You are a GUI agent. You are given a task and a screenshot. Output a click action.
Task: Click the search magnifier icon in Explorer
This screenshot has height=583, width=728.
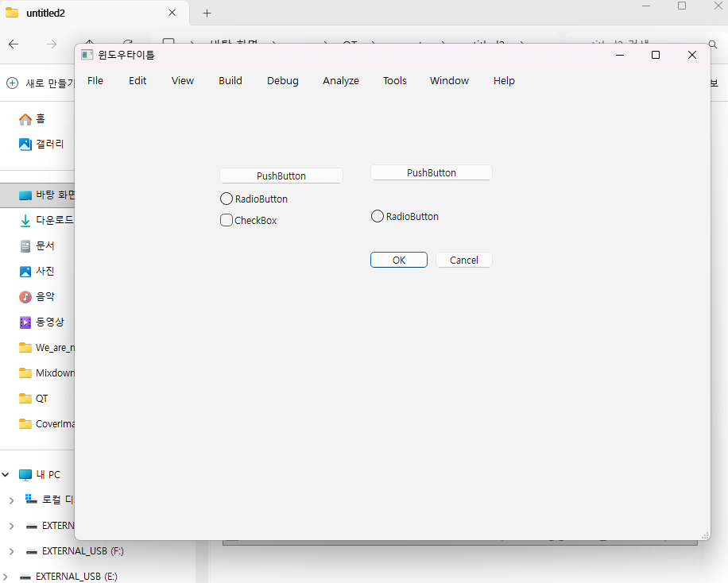click(x=713, y=44)
